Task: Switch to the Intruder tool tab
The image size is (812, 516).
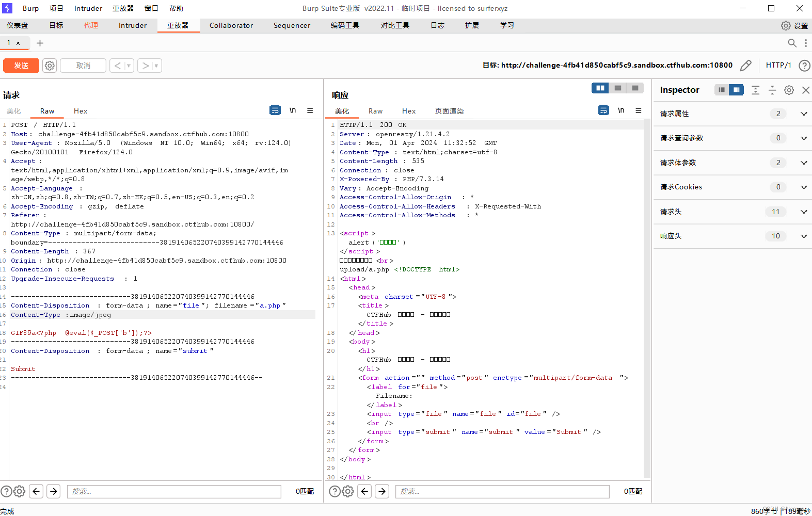Action: 133,25
